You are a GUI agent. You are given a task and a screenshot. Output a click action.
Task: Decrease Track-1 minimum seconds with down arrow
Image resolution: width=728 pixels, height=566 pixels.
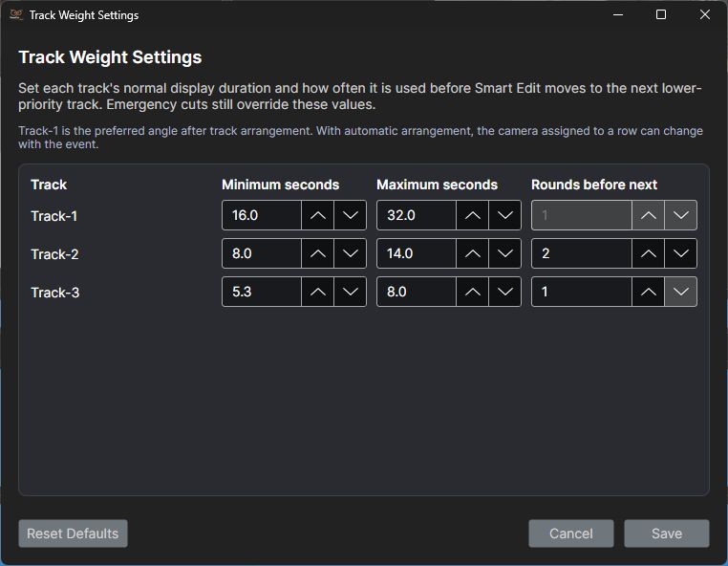(350, 215)
